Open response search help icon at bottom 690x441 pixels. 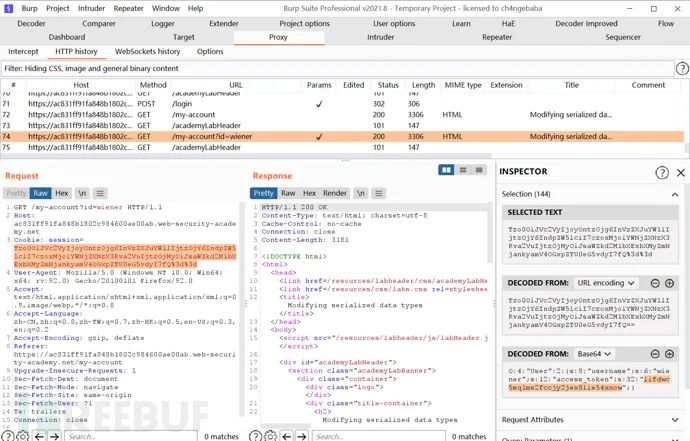pos(255,436)
